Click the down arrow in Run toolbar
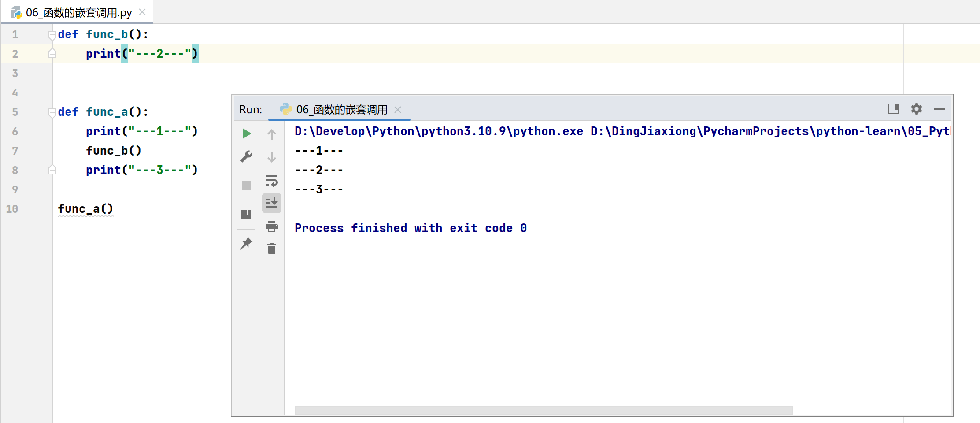980x423 pixels. (x=272, y=157)
